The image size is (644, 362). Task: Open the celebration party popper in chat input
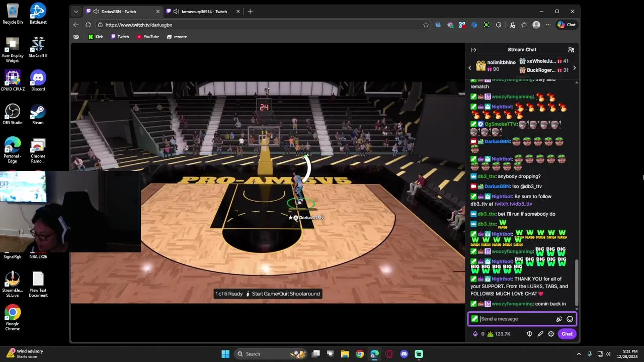point(559,319)
